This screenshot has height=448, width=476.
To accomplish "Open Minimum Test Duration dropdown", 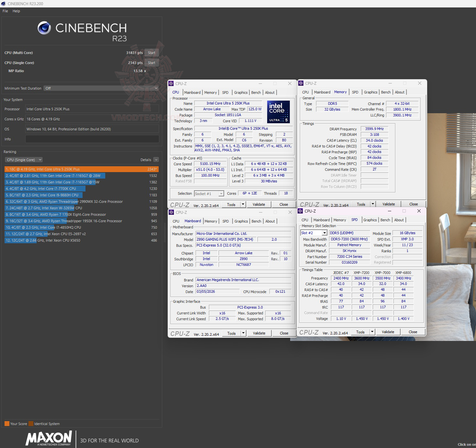I will 101,88.
